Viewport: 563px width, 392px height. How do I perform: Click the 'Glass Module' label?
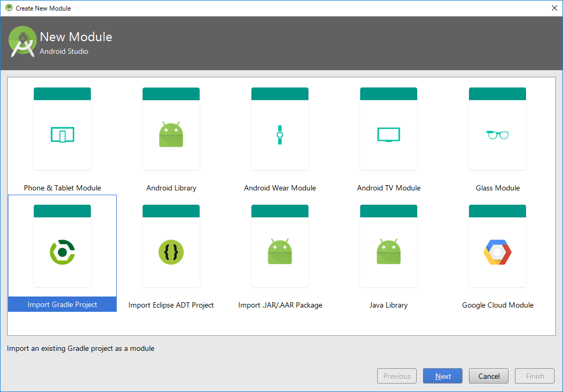pos(498,188)
